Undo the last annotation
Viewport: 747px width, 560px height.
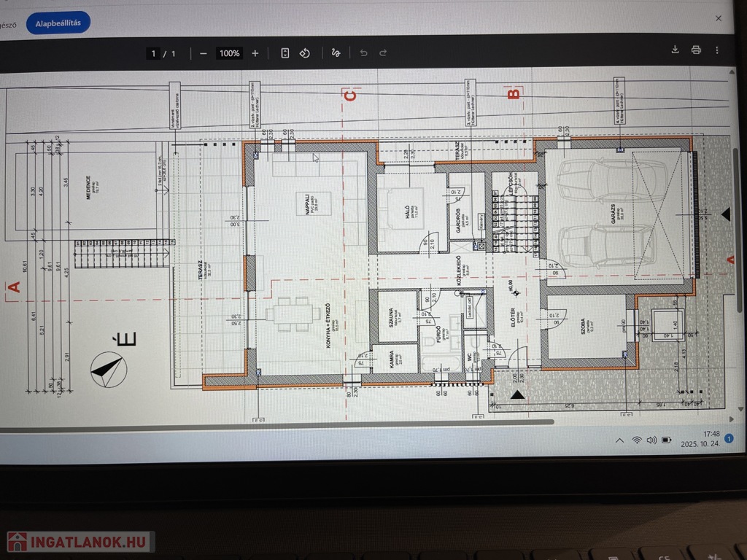point(363,53)
